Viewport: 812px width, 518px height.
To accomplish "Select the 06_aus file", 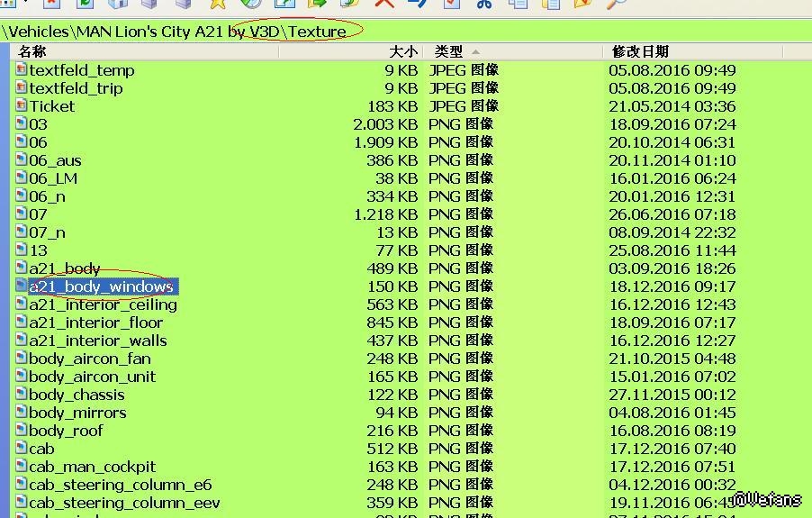I will click(55, 160).
